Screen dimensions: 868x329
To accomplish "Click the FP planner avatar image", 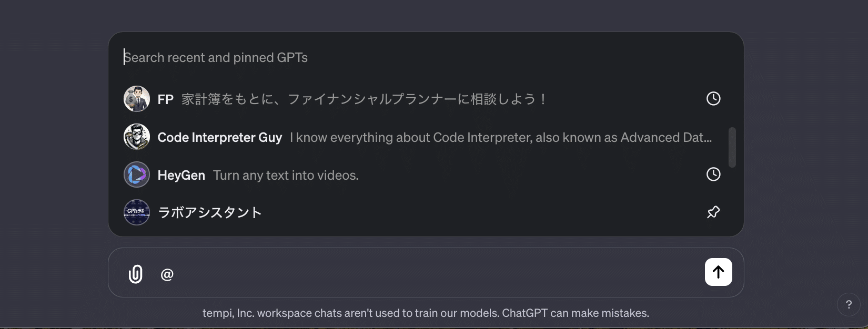I will click(137, 99).
